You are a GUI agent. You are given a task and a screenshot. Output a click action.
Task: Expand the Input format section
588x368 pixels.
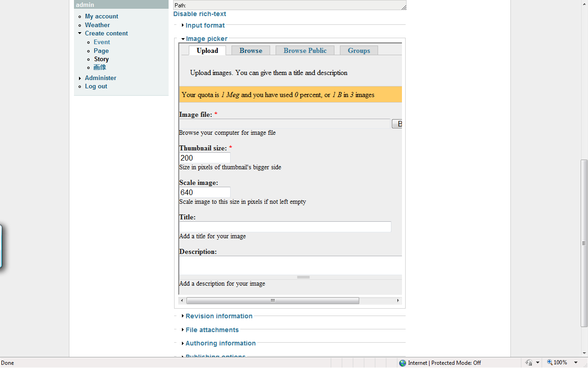(205, 25)
